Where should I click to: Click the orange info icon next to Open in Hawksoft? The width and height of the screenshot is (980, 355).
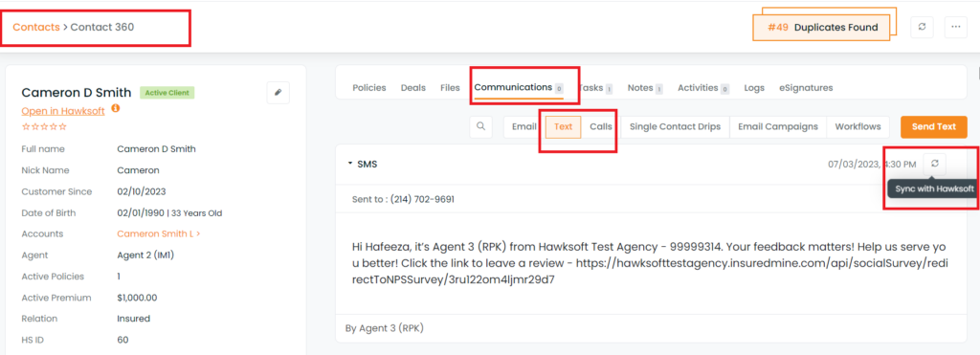click(115, 108)
